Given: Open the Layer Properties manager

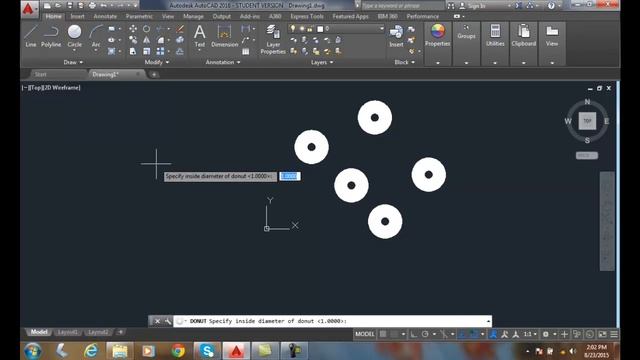Looking at the screenshot, I should [273, 39].
